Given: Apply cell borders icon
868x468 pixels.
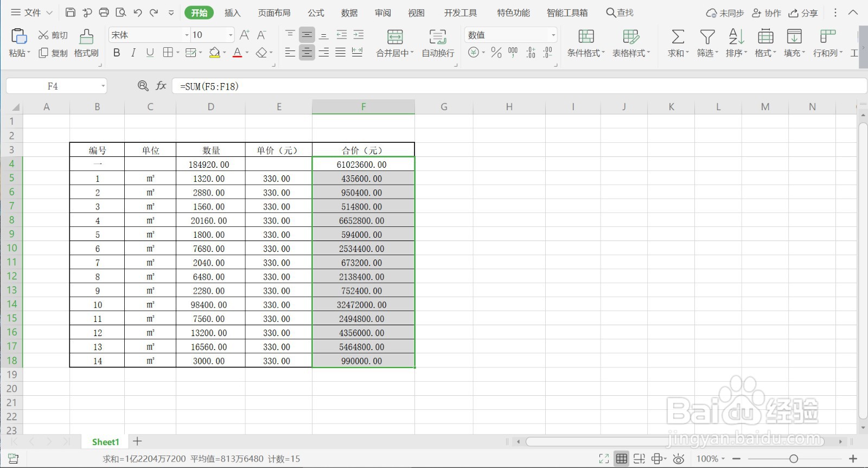Looking at the screenshot, I should (168, 53).
